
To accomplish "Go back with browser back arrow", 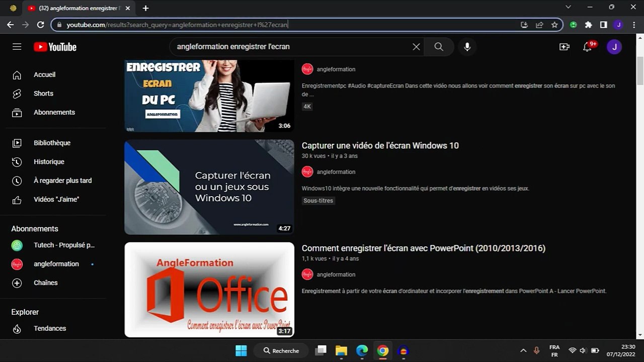I will (x=10, y=25).
